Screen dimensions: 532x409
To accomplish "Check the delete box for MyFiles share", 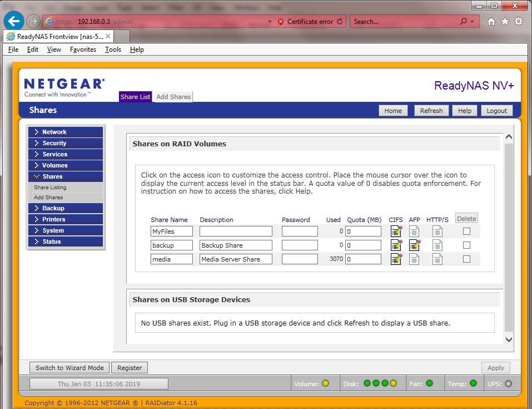I will click(x=466, y=231).
